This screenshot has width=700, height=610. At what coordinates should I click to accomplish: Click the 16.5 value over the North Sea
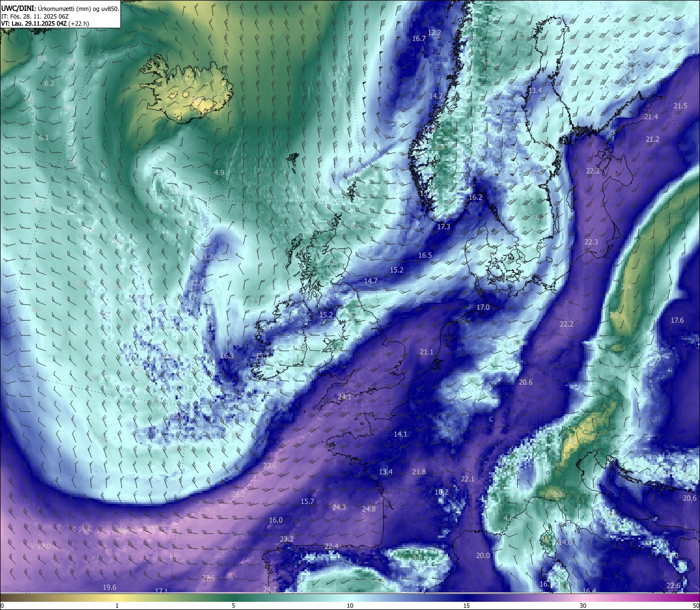(425, 255)
